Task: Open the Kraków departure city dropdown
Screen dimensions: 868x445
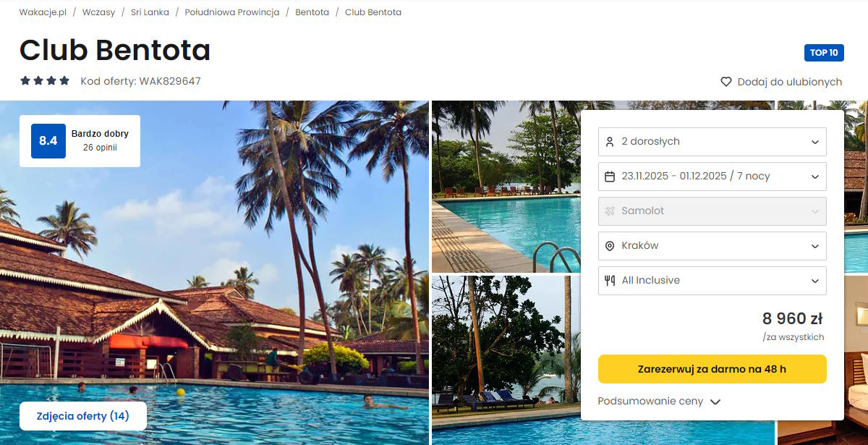Action: pos(712,245)
